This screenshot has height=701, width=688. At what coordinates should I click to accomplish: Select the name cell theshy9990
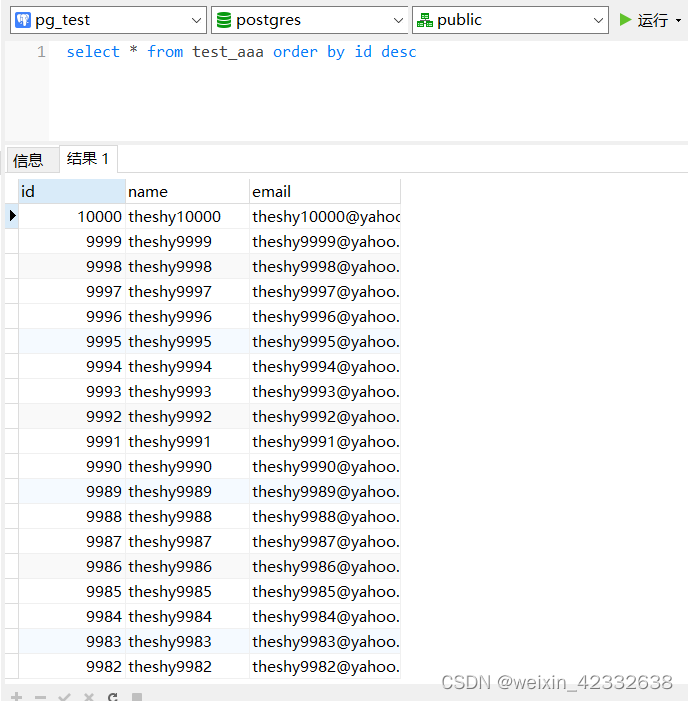pos(187,466)
